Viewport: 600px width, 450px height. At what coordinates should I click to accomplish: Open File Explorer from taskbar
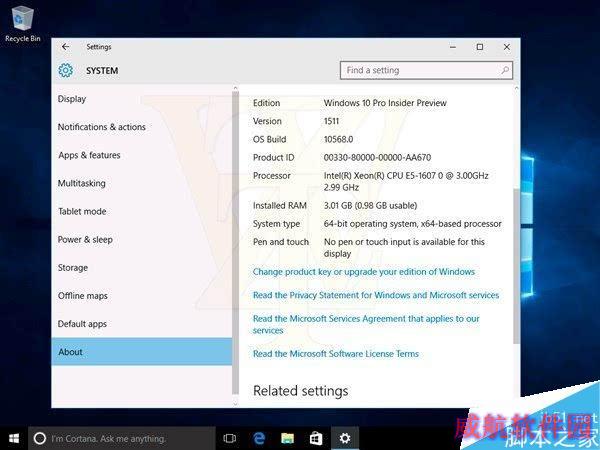click(x=287, y=439)
